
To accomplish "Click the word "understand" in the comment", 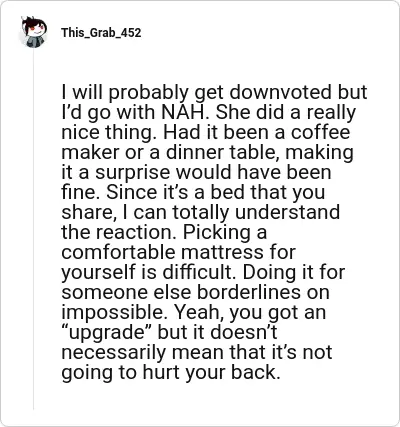I will (288, 212).
